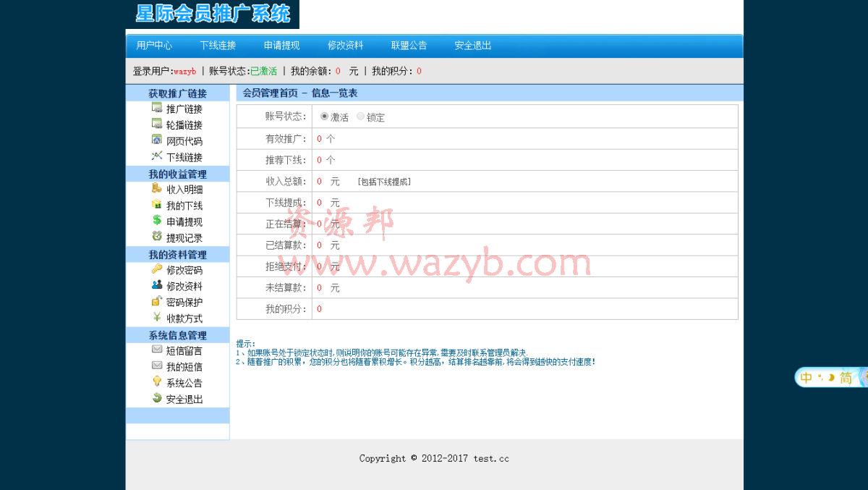Click the yen icon for 收款方式
This screenshot has width=868, height=490.
coord(157,317)
